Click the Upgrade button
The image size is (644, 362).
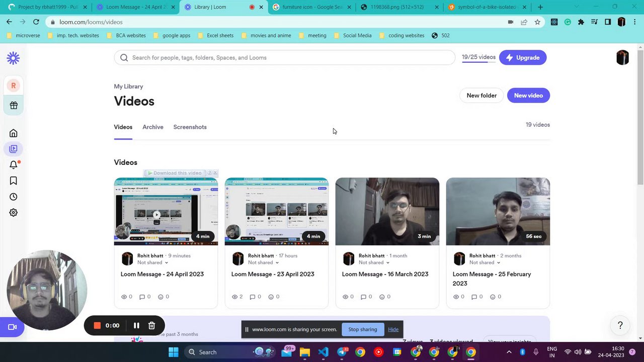click(523, 58)
